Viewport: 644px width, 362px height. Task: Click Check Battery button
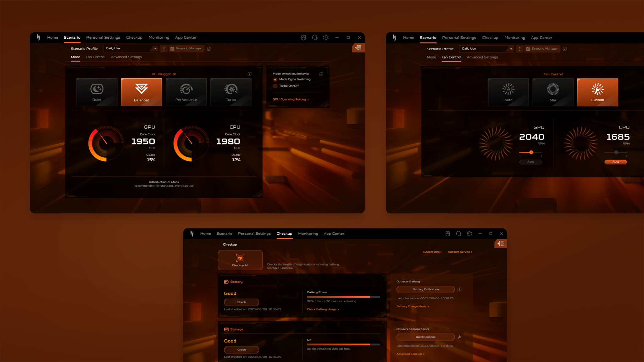(241, 302)
